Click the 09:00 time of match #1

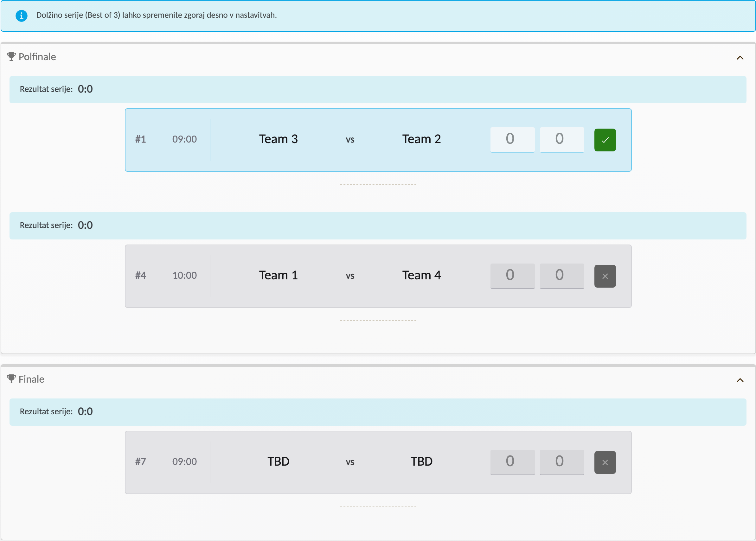pos(184,139)
